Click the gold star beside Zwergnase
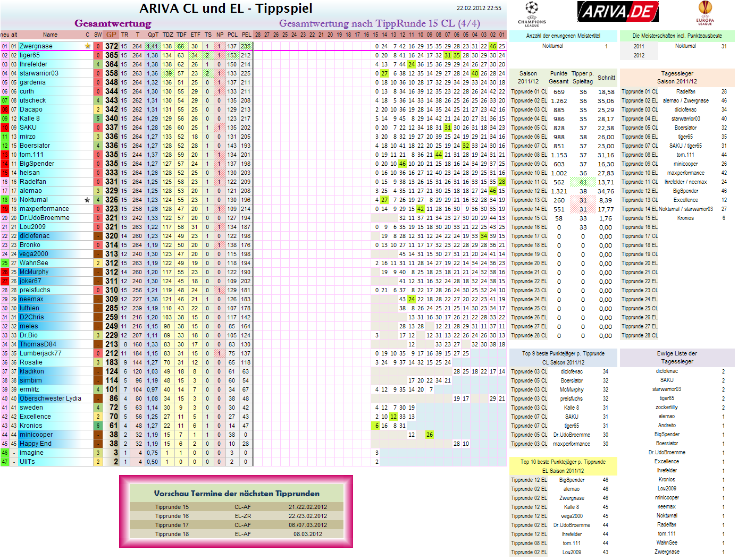The width and height of the screenshot is (738, 560). click(x=87, y=46)
